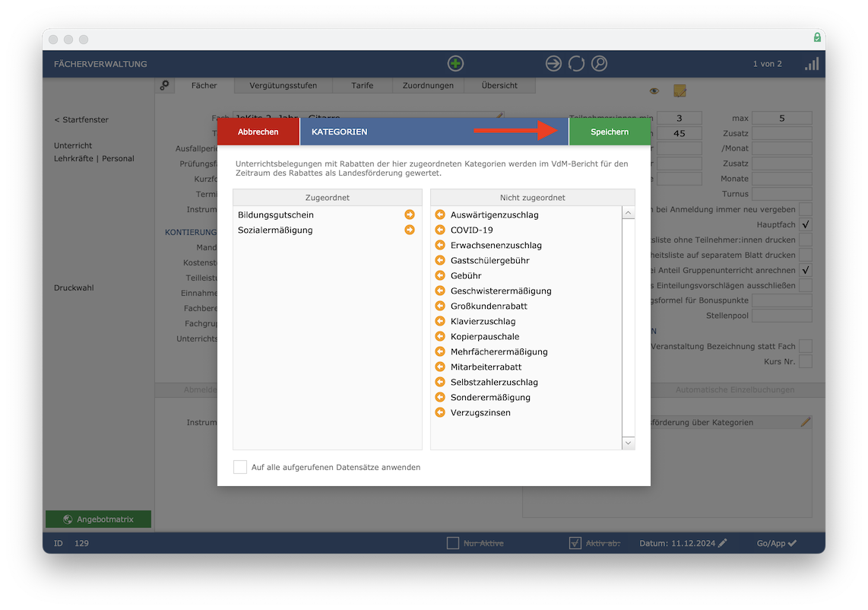This screenshot has height=610, width=868.
Task: Assign Geschwisterermäßigung with its orange arrow
Action: (x=440, y=291)
